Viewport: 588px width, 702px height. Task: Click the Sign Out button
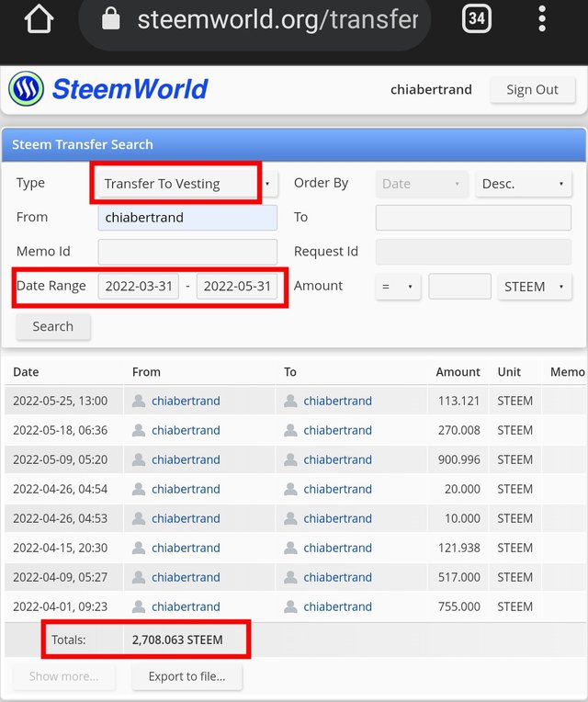click(532, 89)
